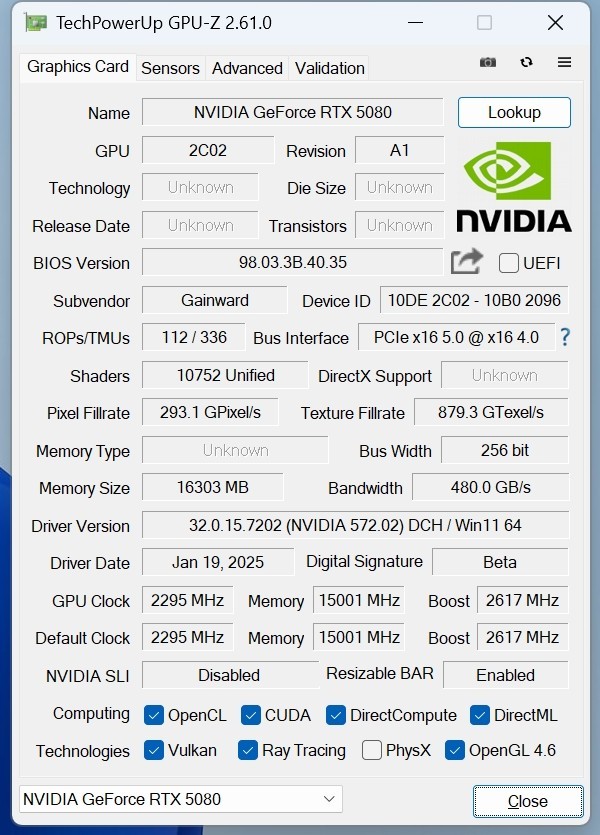Click the refresh icon in the toolbar
Viewport: 600px width, 835px height.
[526, 62]
